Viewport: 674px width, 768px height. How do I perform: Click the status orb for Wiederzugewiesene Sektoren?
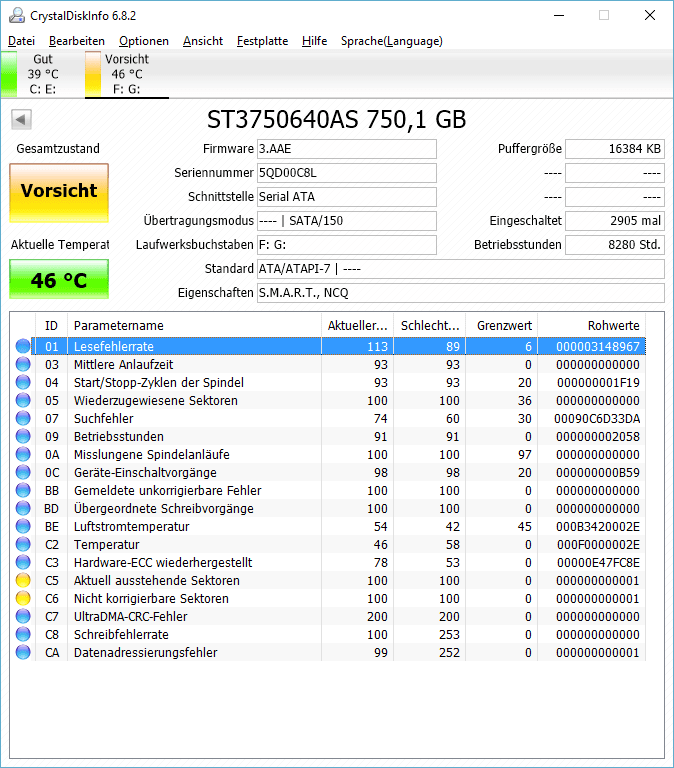[x=23, y=400]
